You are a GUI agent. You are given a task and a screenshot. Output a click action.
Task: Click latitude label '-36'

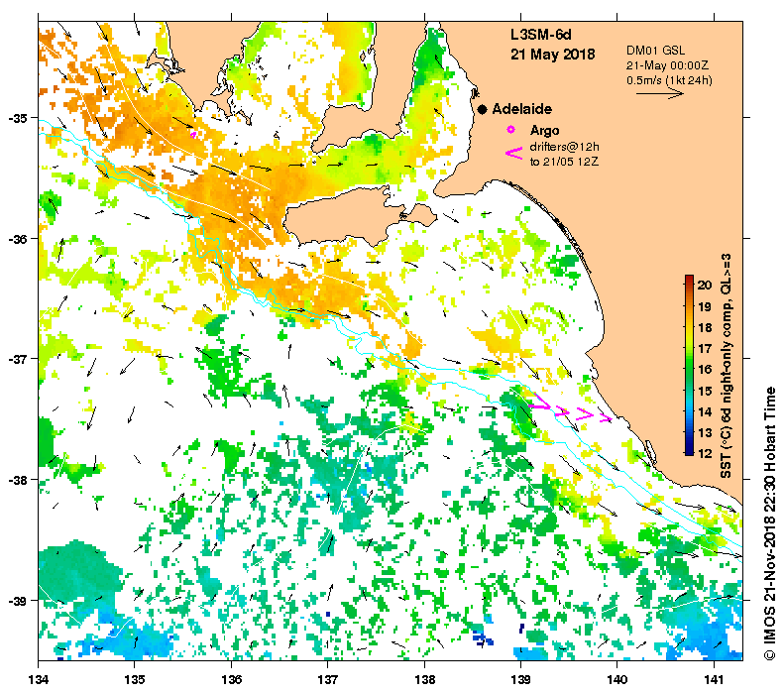pyautogui.click(x=19, y=239)
